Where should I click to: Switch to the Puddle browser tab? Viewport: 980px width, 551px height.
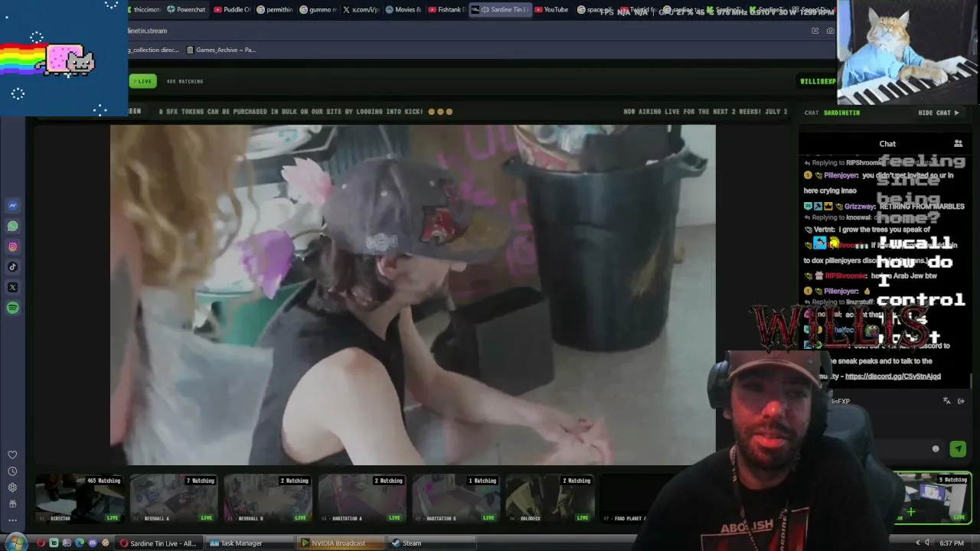(232, 10)
